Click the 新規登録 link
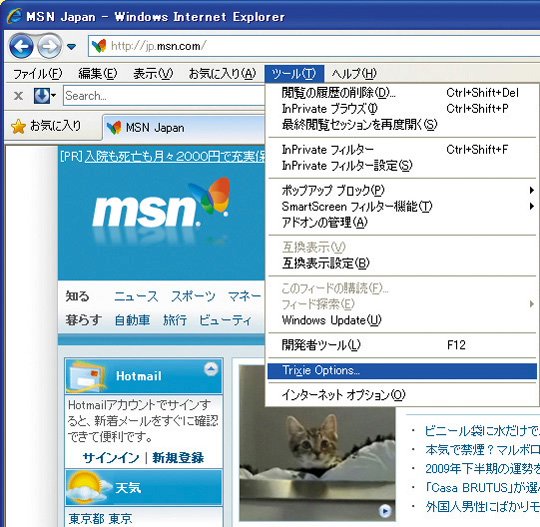Viewport: 540px width, 527px height. [x=178, y=457]
